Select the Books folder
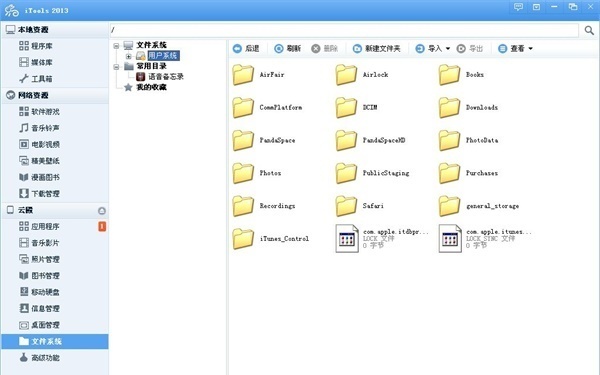This screenshot has width=600, height=375. 461,75
